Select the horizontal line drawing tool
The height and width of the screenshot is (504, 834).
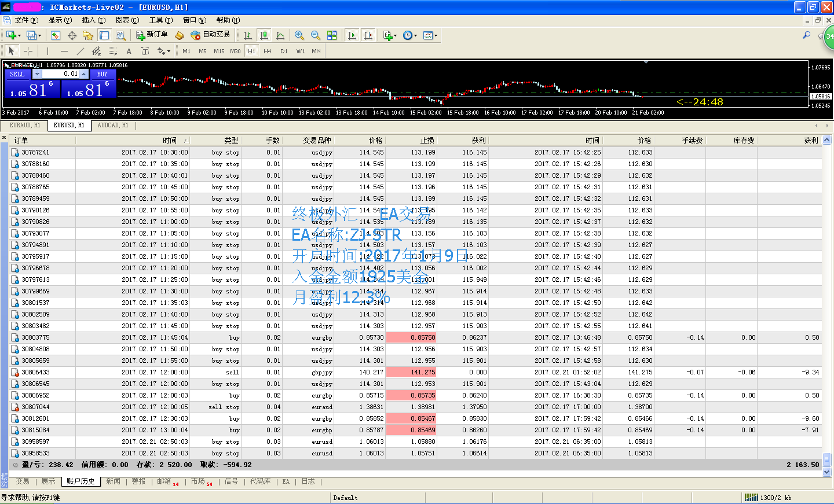coord(64,51)
